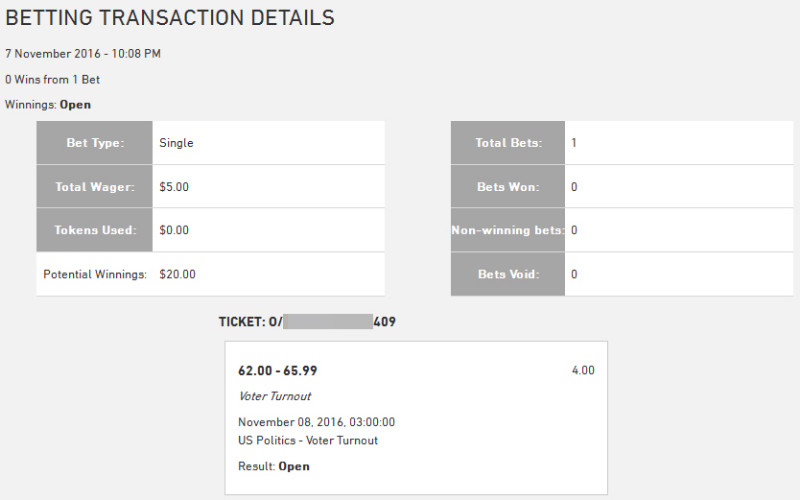Click the "0 Wins from 1 Bet" text
800x500 pixels.
(x=53, y=79)
